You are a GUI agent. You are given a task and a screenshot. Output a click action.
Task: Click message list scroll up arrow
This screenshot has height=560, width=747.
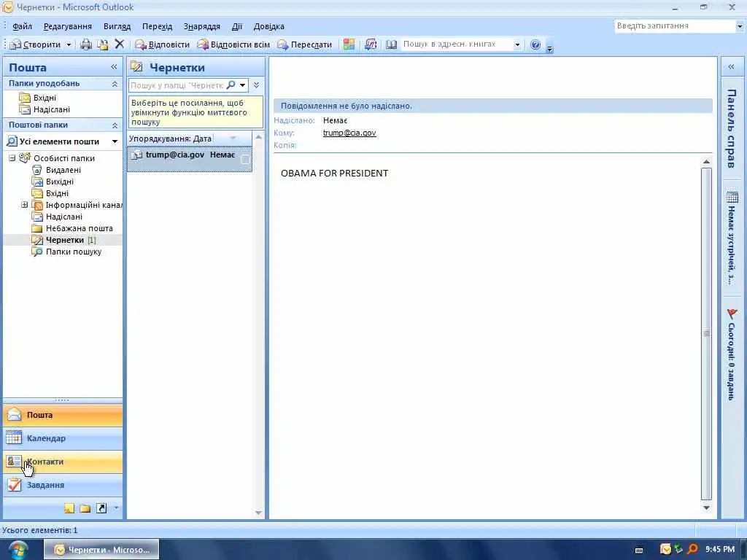259,137
